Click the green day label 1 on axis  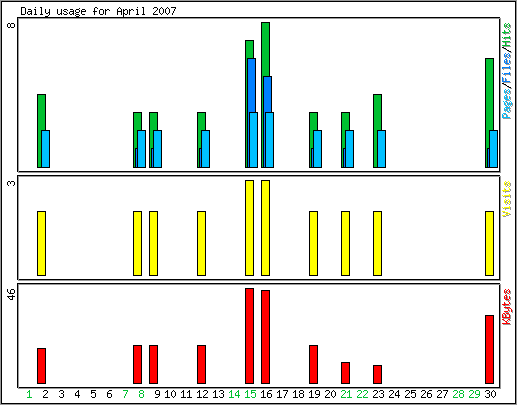[29, 394]
